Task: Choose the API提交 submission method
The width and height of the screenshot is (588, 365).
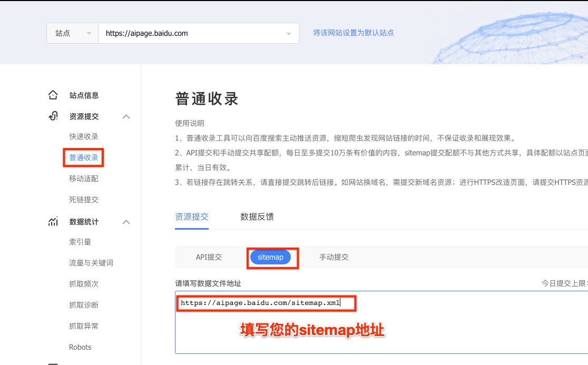Action: (209, 257)
